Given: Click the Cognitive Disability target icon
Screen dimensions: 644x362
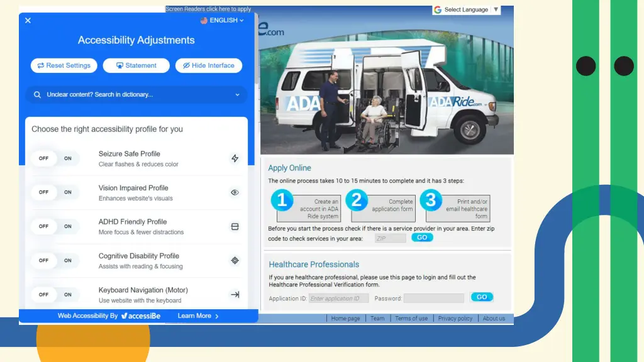Looking at the screenshot, I should tap(235, 261).
